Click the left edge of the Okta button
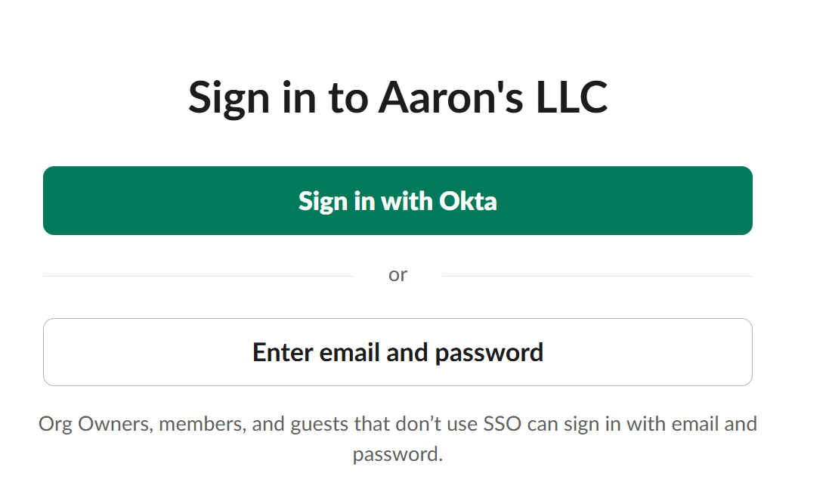The width and height of the screenshot is (829, 504). [47, 200]
